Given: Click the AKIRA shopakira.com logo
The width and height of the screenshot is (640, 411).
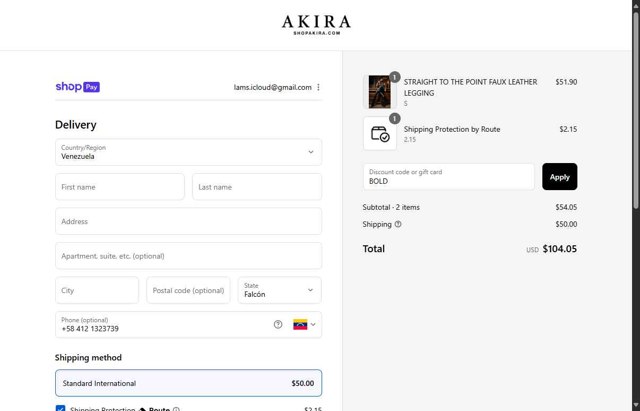Looking at the screenshot, I should pyautogui.click(x=316, y=25).
